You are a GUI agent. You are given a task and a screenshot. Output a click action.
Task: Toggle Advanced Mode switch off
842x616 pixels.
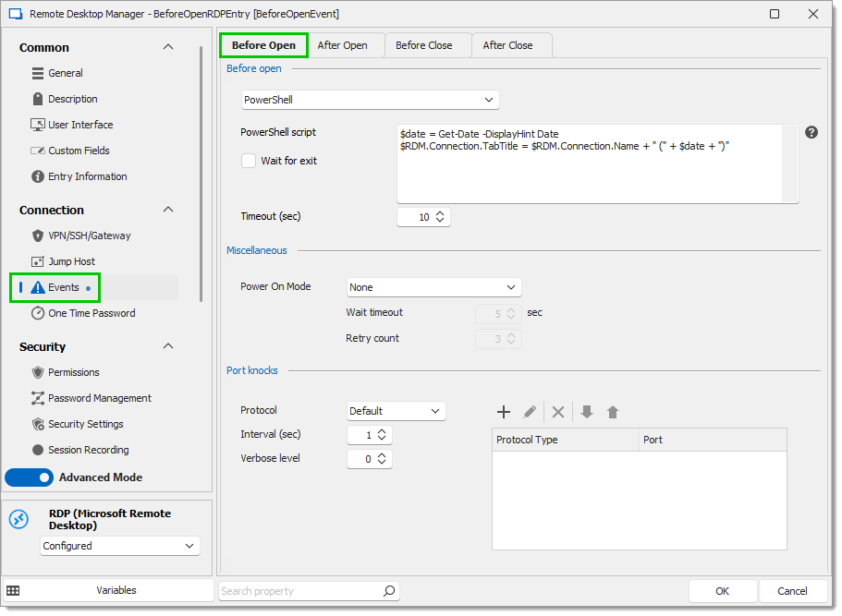pyautogui.click(x=29, y=477)
